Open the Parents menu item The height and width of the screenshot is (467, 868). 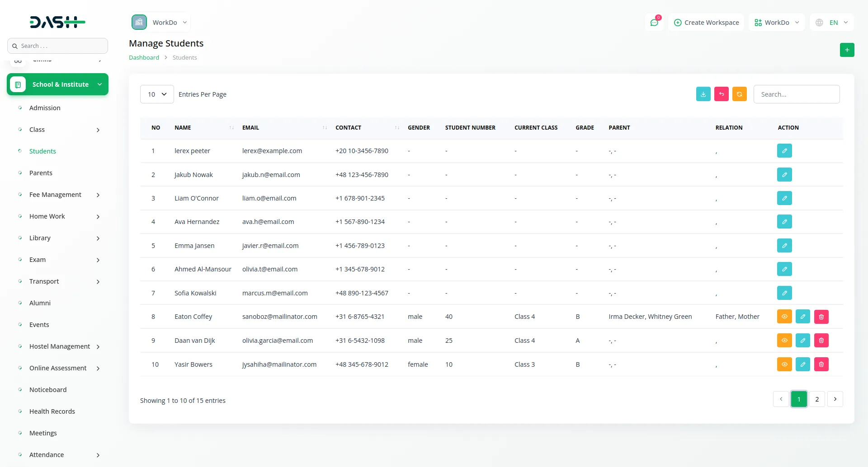(x=41, y=173)
